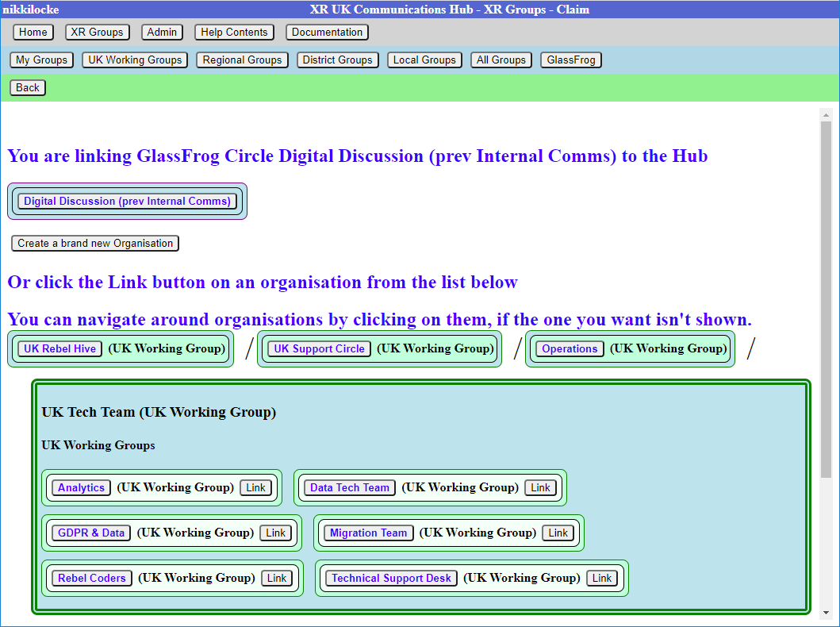Click the 'XR UK Communications Hub' page title
The height and width of the screenshot is (627, 840).
point(450,10)
